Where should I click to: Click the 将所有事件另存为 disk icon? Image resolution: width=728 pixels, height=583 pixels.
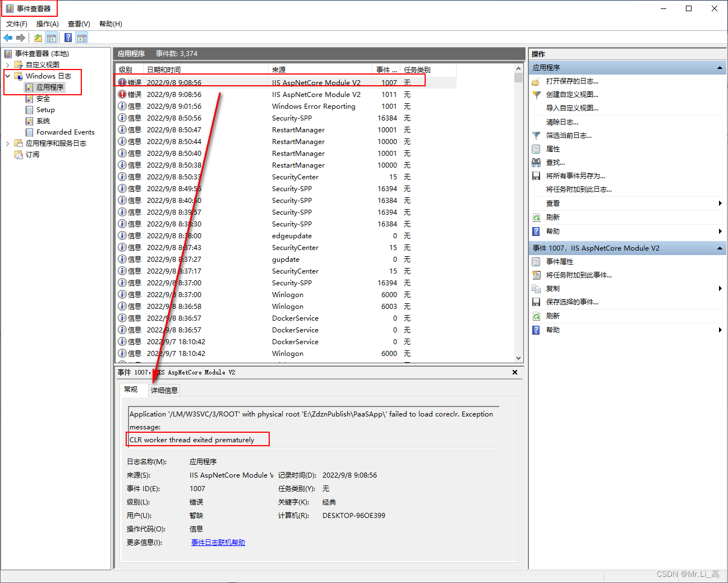coord(536,176)
